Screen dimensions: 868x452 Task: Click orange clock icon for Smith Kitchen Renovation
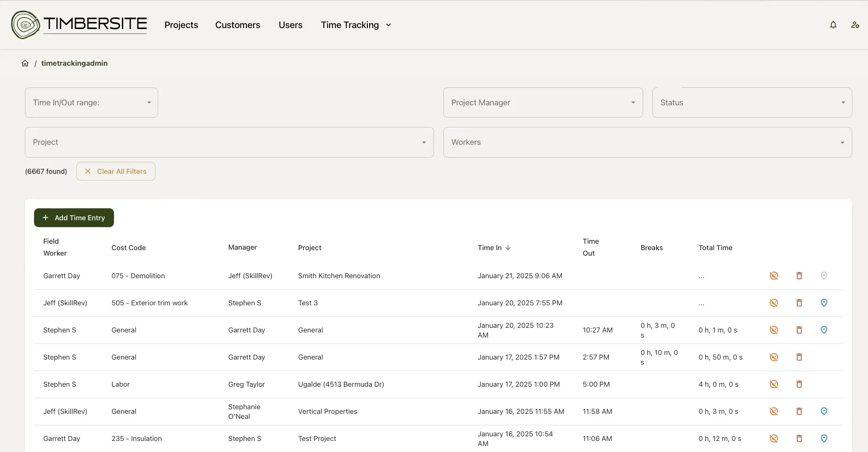pos(774,276)
